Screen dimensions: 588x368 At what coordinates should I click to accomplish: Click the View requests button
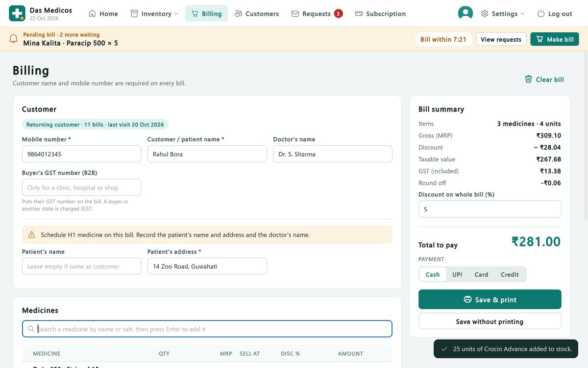coord(501,39)
